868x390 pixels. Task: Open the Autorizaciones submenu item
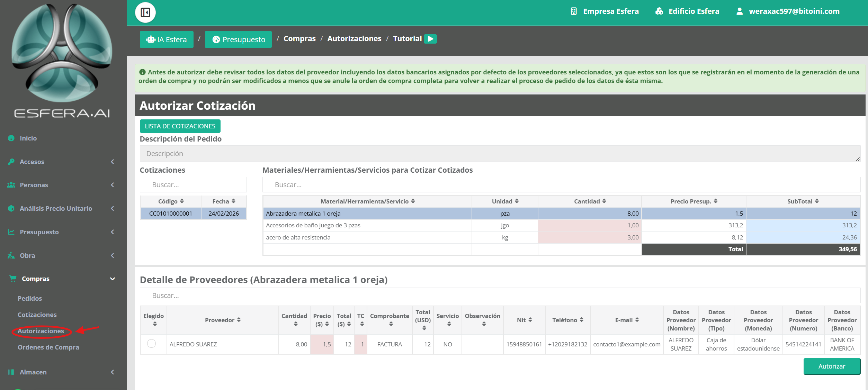click(x=41, y=331)
